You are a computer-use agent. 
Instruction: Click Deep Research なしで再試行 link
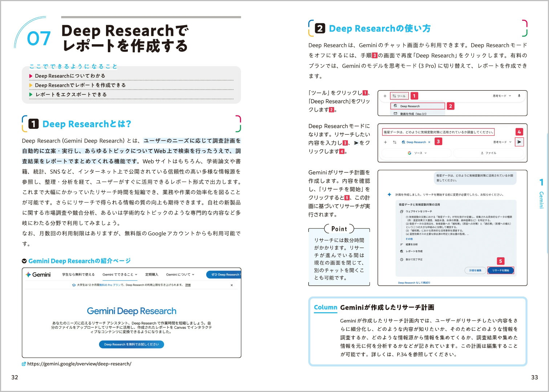pos(414,282)
